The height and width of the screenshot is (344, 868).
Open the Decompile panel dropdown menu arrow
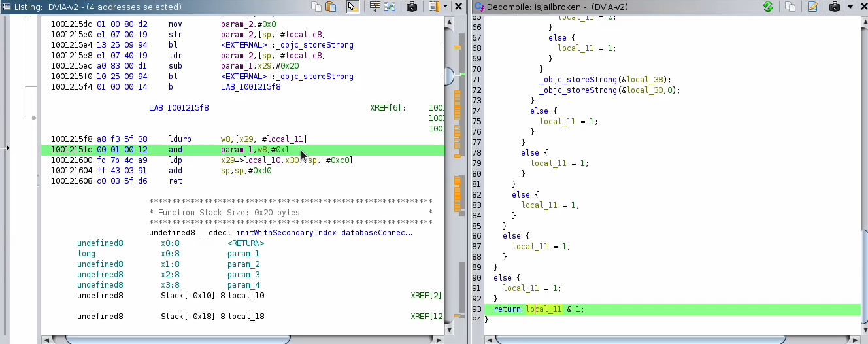click(x=851, y=7)
